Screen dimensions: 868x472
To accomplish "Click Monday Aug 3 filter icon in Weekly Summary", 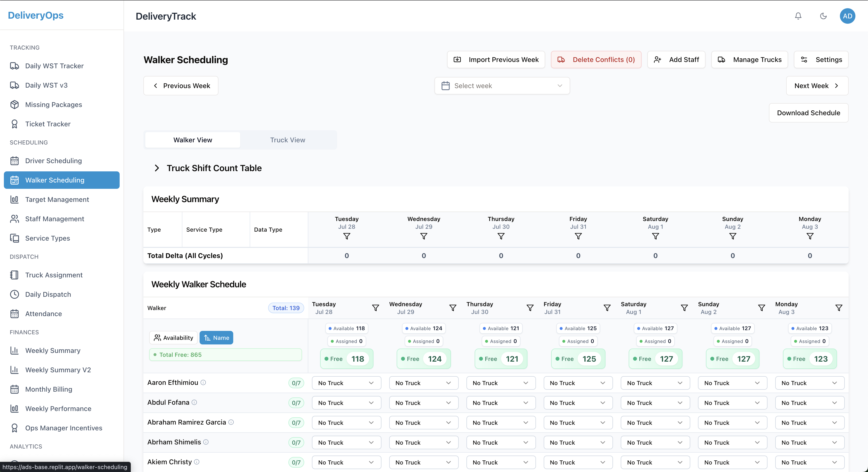I will pos(810,236).
